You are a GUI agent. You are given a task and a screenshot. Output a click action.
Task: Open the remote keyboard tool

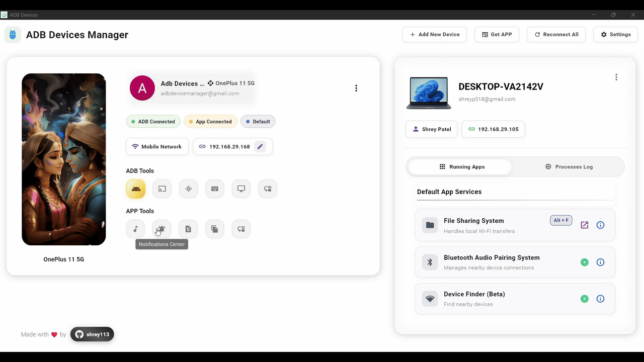214,189
